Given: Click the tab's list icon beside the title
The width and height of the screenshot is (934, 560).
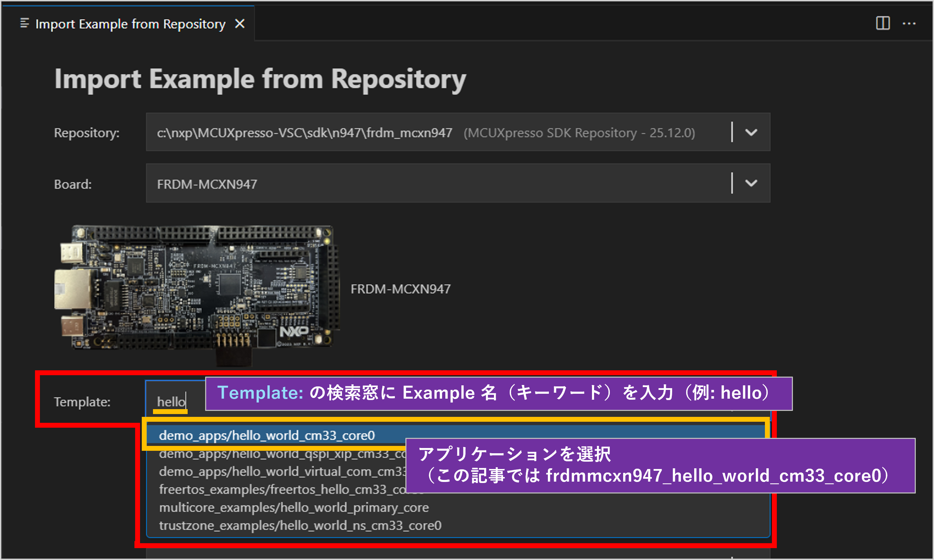Looking at the screenshot, I should (25, 23).
